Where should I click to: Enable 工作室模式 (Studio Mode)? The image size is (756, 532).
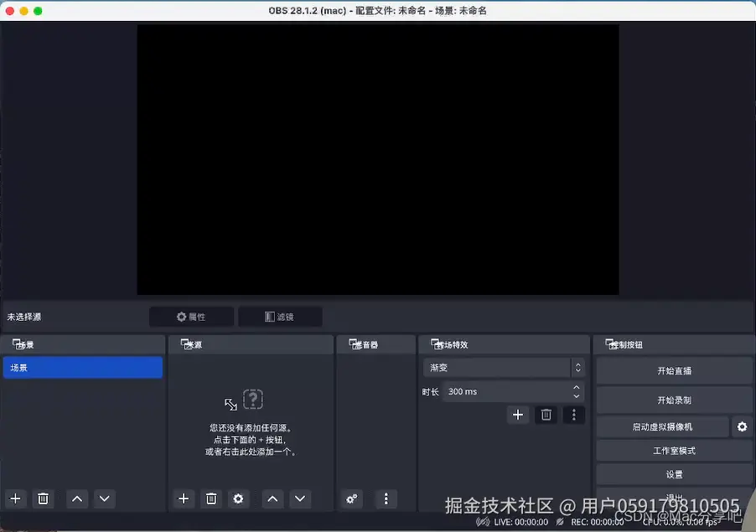tap(674, 450)
